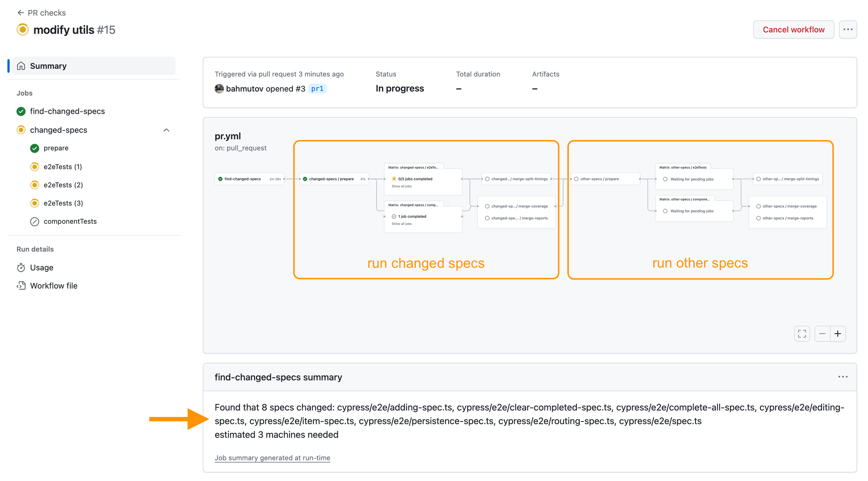Show all jobs in e2eTests matrix
The image size is (868, 481).
[x=401, y=186]
